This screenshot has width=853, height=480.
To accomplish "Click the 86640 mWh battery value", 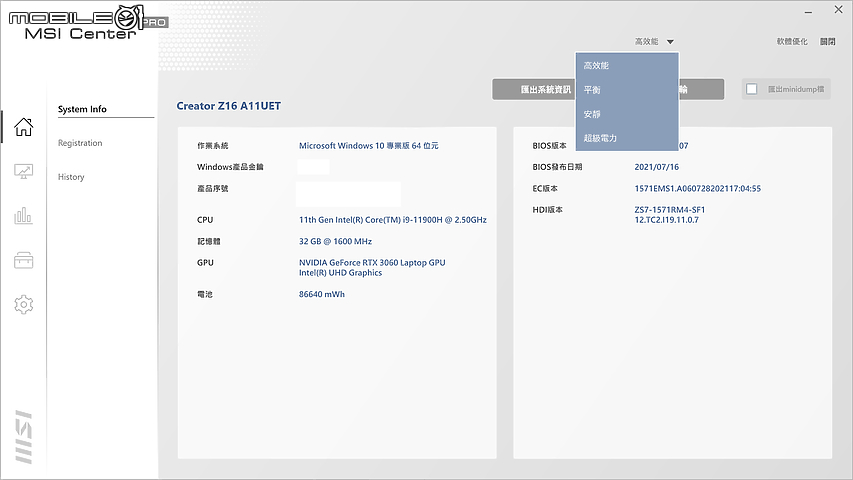I will click(x=322, y=294).
